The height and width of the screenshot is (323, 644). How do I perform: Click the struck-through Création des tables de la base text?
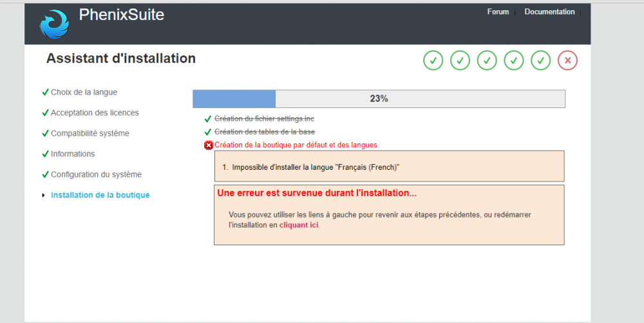pos(265,132)
